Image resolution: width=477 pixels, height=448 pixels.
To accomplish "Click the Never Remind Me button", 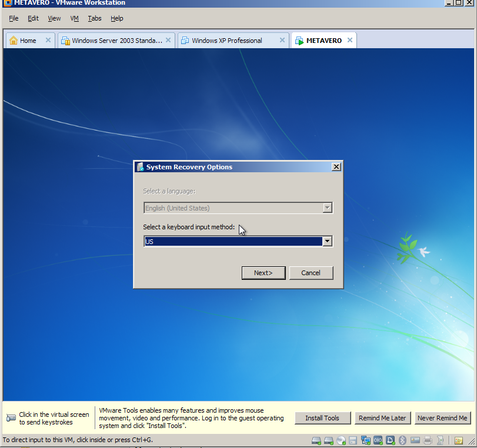I will (x=443, y=418).
